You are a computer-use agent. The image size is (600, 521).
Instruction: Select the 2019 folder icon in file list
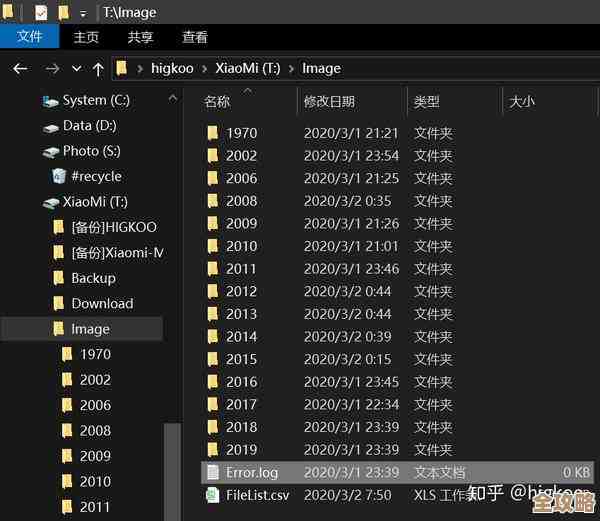213,449
